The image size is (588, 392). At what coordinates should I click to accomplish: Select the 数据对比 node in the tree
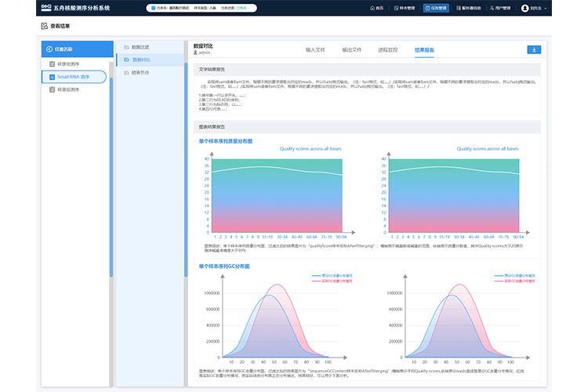141,60
